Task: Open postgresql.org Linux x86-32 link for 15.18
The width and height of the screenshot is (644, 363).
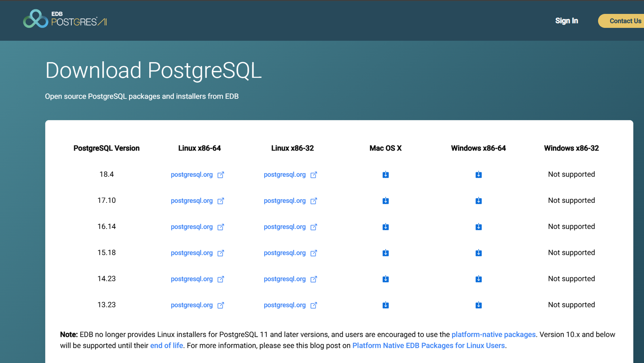Action: coord(290,253)
